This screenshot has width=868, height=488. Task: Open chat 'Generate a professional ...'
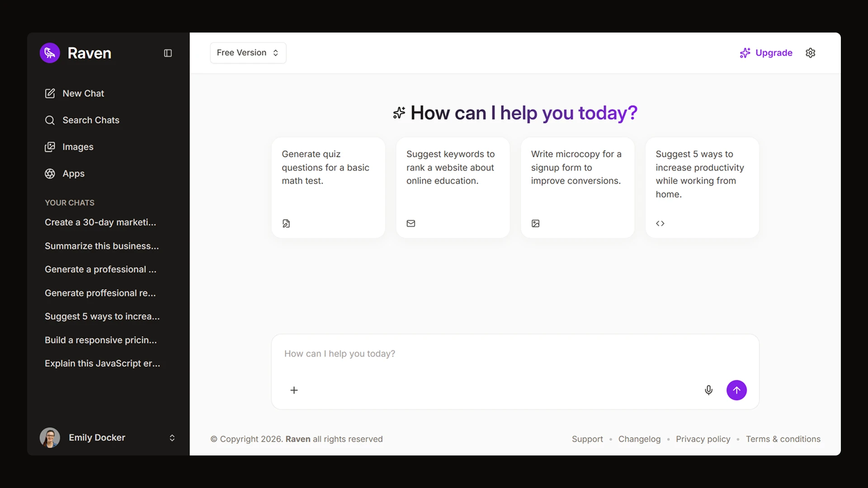(100, 269)
